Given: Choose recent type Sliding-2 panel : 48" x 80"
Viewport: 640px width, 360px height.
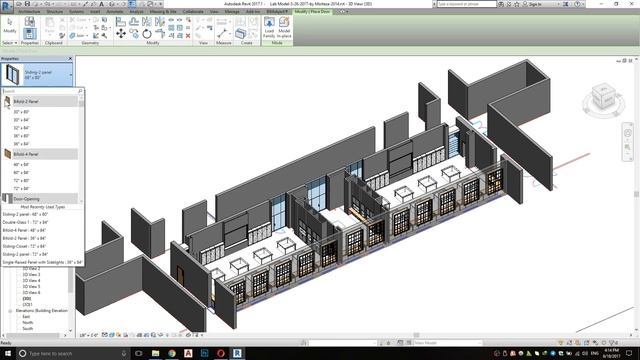Looking at the screenshot, I should 25,214.
